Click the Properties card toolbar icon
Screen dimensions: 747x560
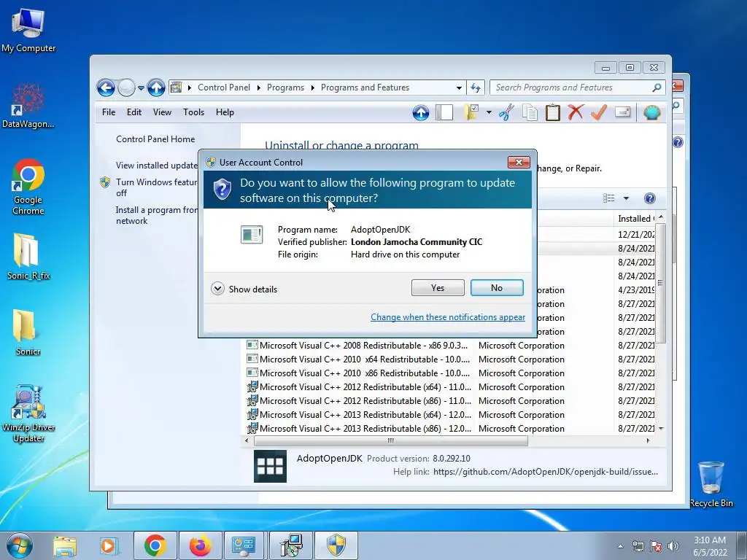[x=622, y=112]
